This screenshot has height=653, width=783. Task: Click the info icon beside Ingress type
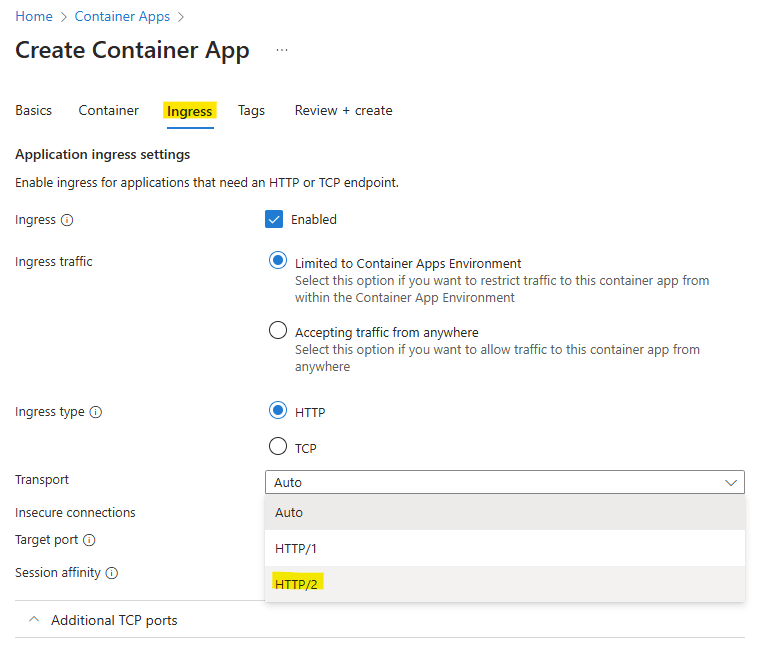tap(96, 412)
